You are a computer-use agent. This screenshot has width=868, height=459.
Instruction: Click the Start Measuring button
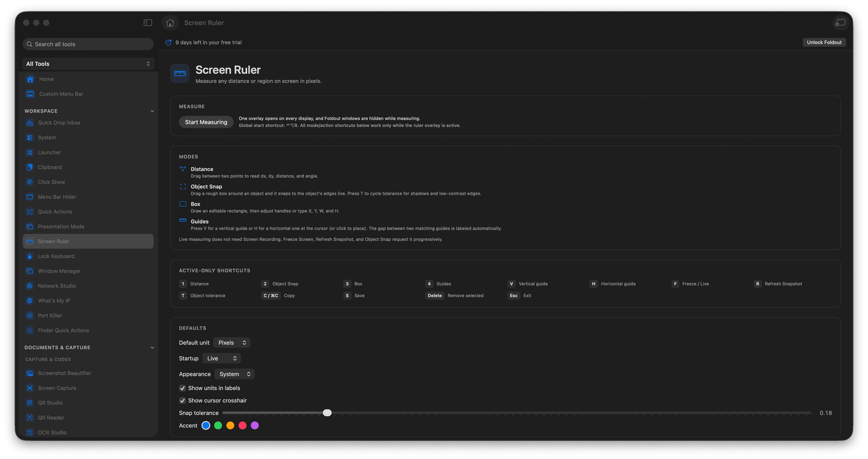(206, 122)
